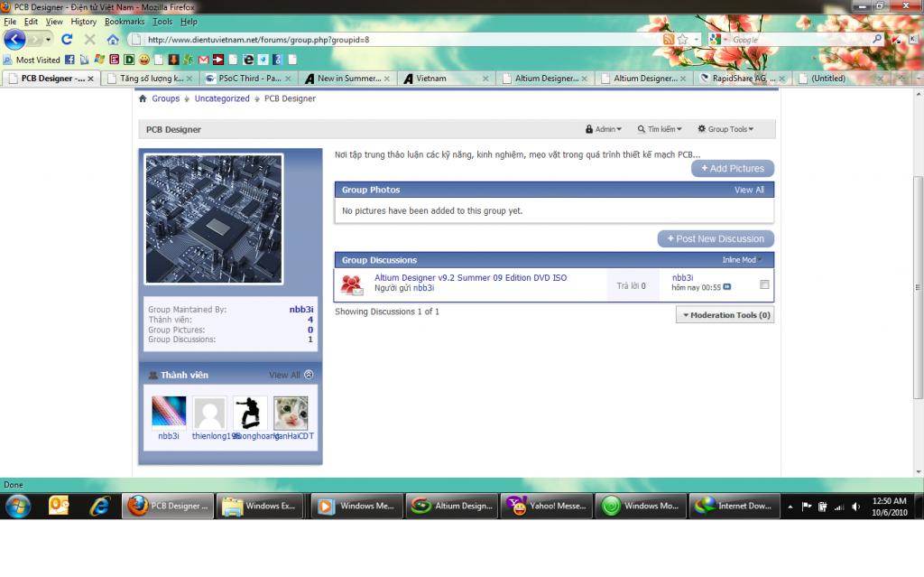Click the Uncategorized breadcrumb link
924x577 pixels.
(222, 98)
